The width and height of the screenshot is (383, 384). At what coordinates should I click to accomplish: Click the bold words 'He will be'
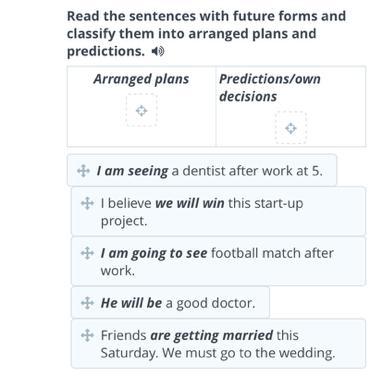click(x=131, y=303)
